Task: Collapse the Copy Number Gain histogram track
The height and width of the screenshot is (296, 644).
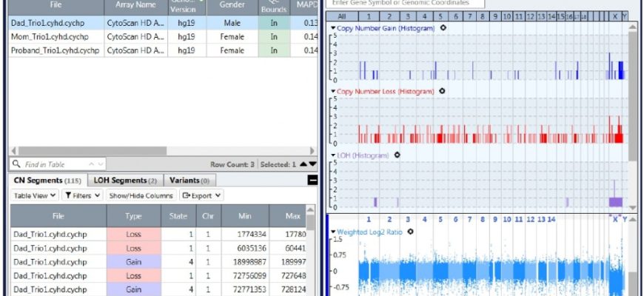Action: pos(333,28)
